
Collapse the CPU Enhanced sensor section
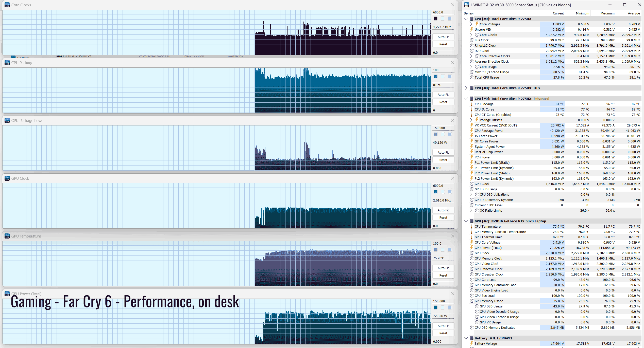point(466,99)
